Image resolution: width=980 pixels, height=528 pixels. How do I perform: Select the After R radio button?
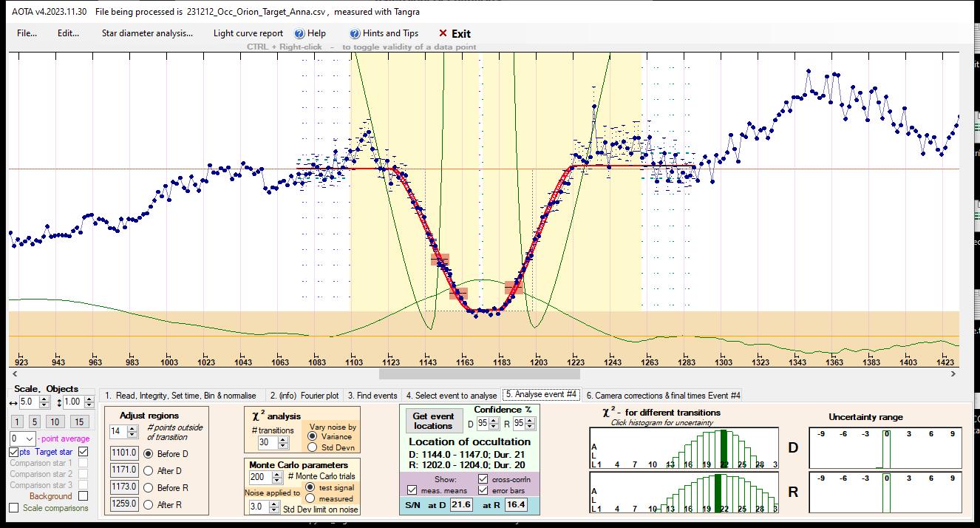(x=149, y=504)
